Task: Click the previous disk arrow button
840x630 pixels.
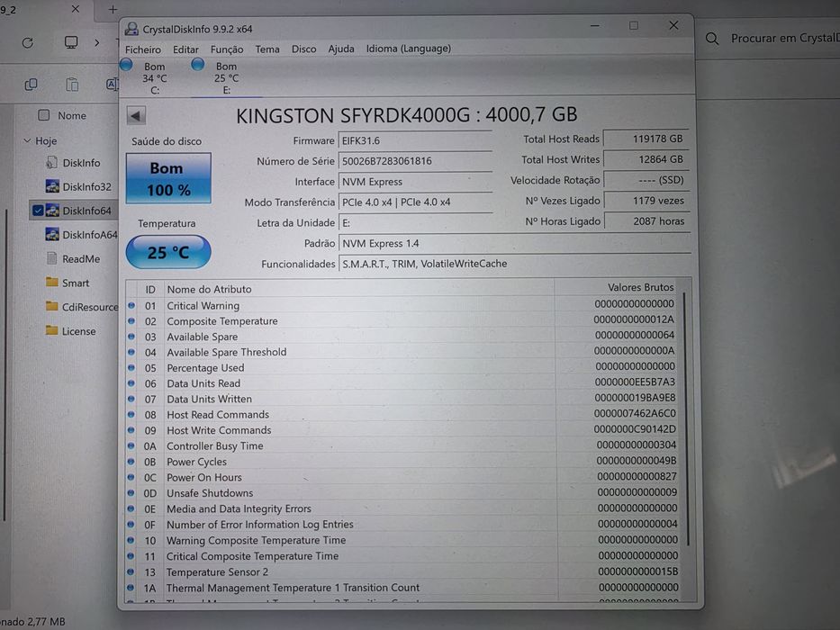Action: click(x=136, y=116)
